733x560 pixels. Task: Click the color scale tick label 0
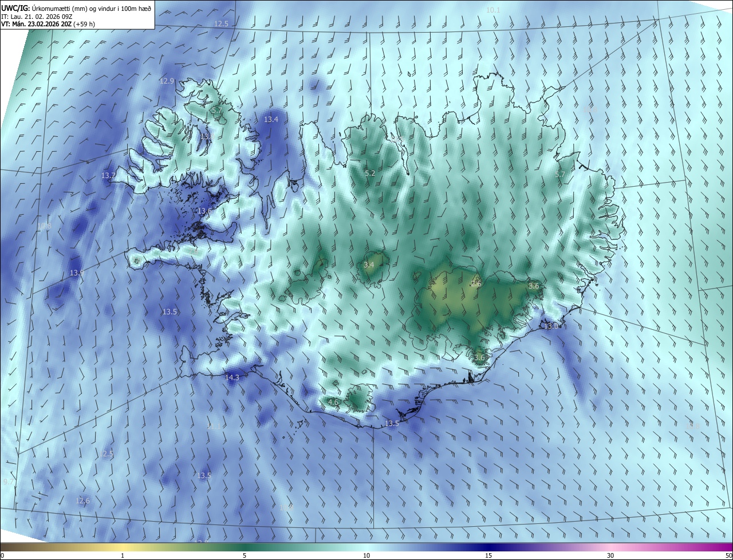2,555
